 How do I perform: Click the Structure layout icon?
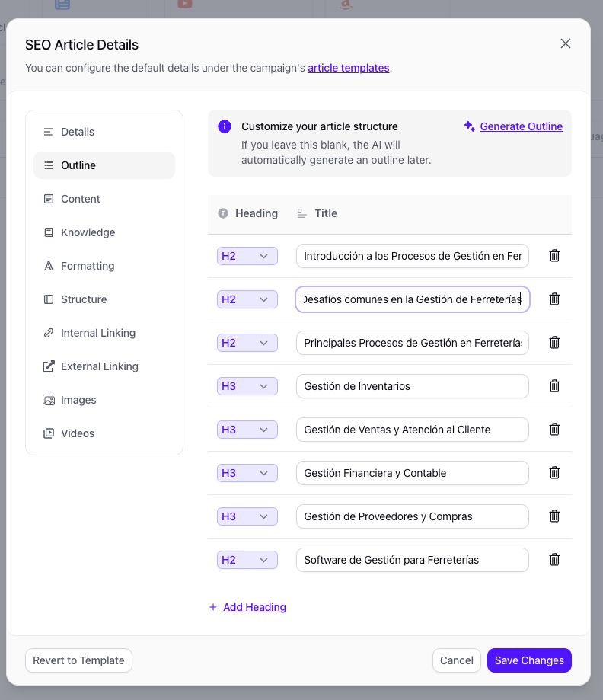49,299
